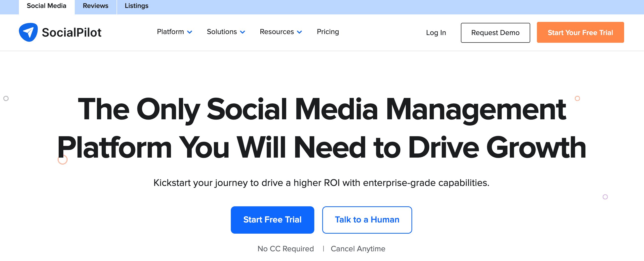This screenshot has width=644, height=261.
Task: Open the Platform navigation menu
Action: click(170, 32)
